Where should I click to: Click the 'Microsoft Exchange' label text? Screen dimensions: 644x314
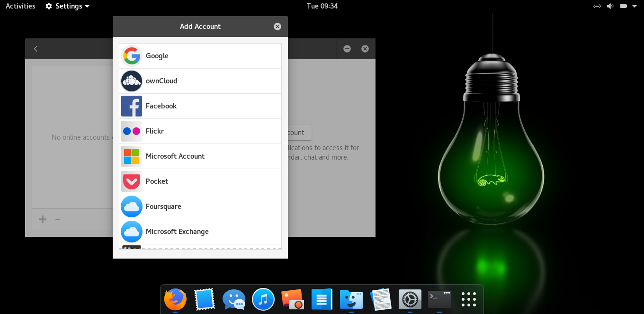coord(177,232)
